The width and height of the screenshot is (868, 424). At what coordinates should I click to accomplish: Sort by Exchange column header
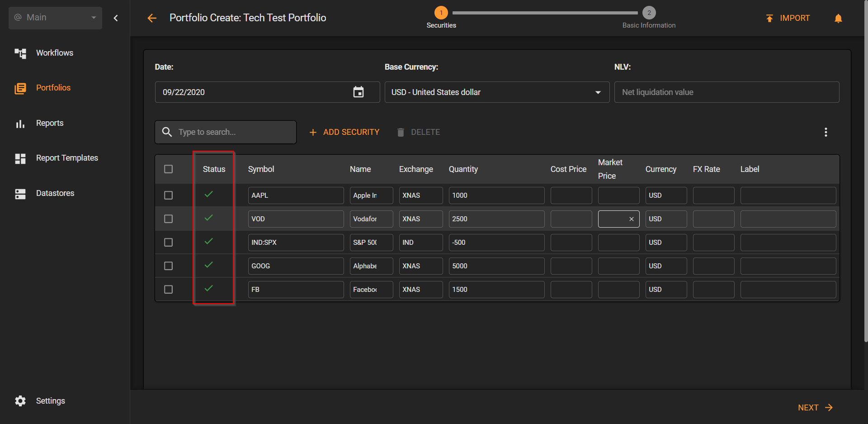(416, 169)
